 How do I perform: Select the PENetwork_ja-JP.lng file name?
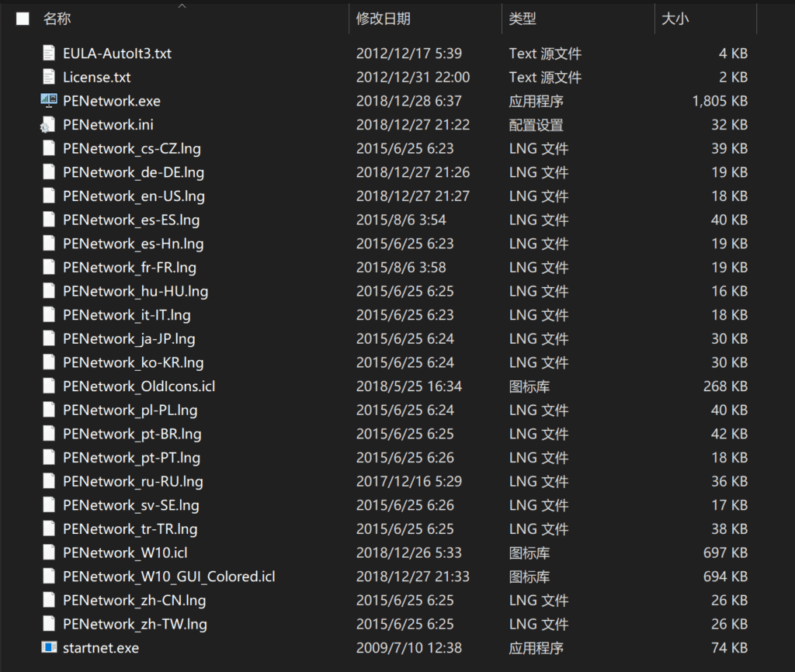(129, 339)
